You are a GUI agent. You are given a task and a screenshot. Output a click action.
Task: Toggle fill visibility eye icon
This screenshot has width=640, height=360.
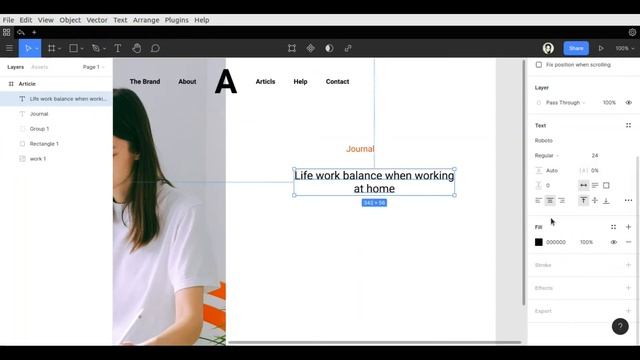[x=613, y=242]
